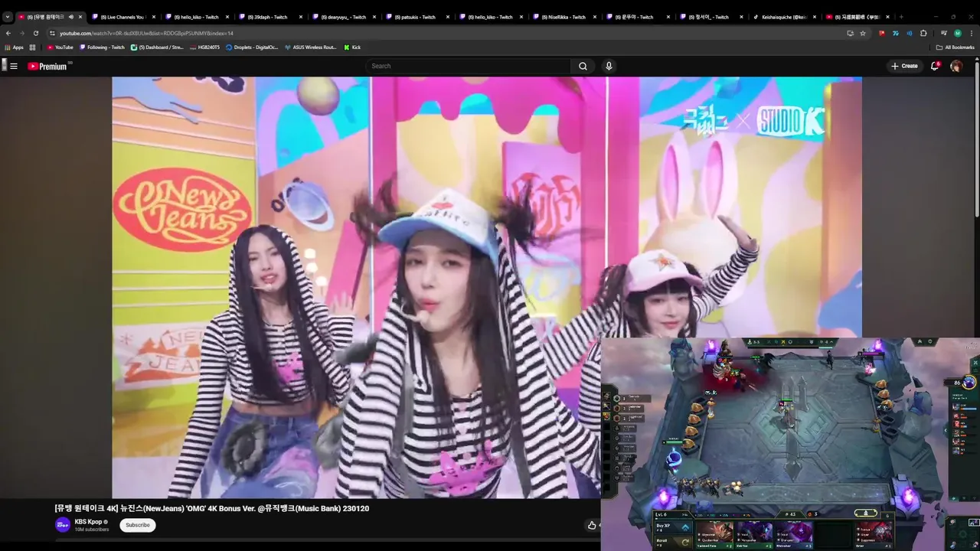
Task: Open Following - Twitch bookmark
Action: click(102, 47)
